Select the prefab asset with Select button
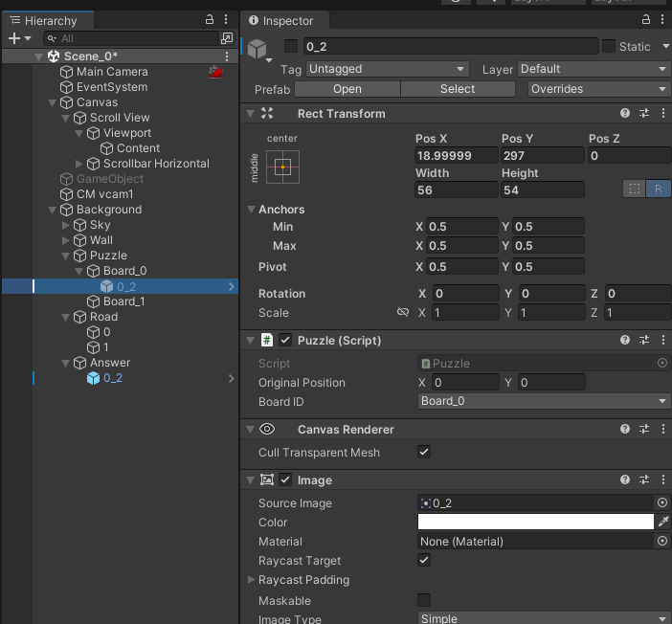The image size is (672, 624). pyautogui.click(x=458, y=89)
